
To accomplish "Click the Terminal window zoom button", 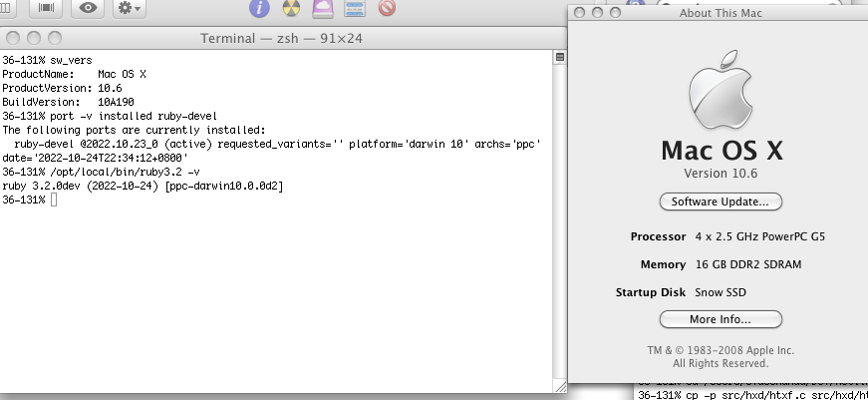I will 54,38.
